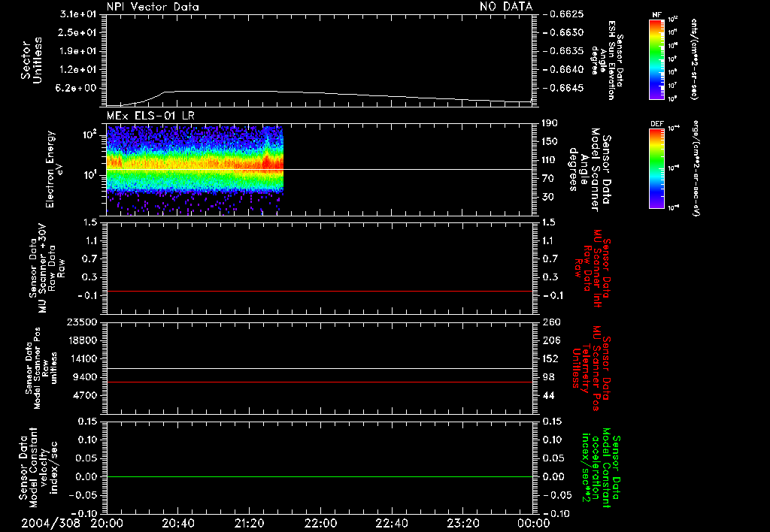This screenshot has height=532, width=770.
Task: Click the "MEx ELS-01 LR" panel title
Action: point(150,116)
